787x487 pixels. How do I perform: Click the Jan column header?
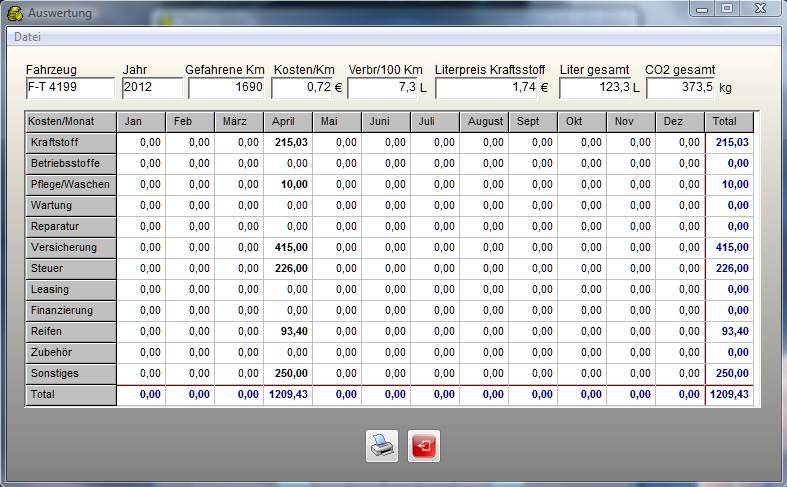coord(141,122)
